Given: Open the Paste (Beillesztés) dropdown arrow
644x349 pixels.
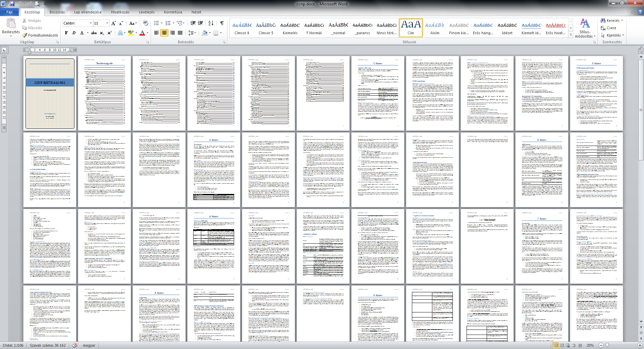Looking at the screenshot, I should tap(11, 36).
